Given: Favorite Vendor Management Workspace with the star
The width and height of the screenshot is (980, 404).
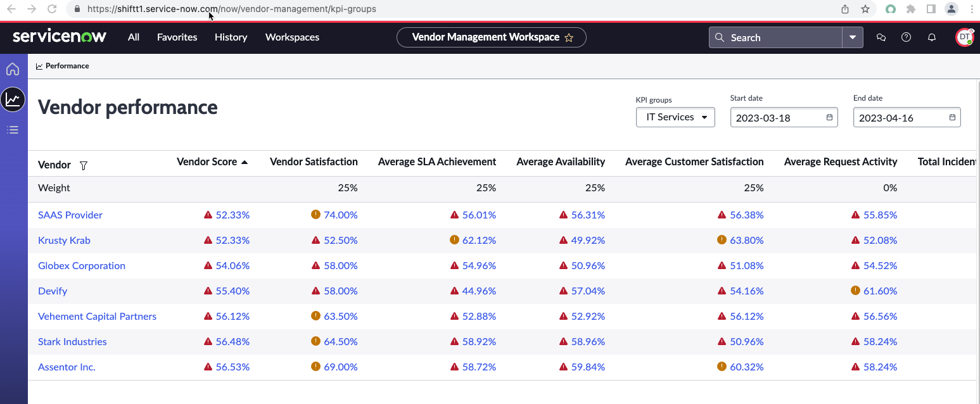Looking at the screenshot, I should tap(569, 37).
